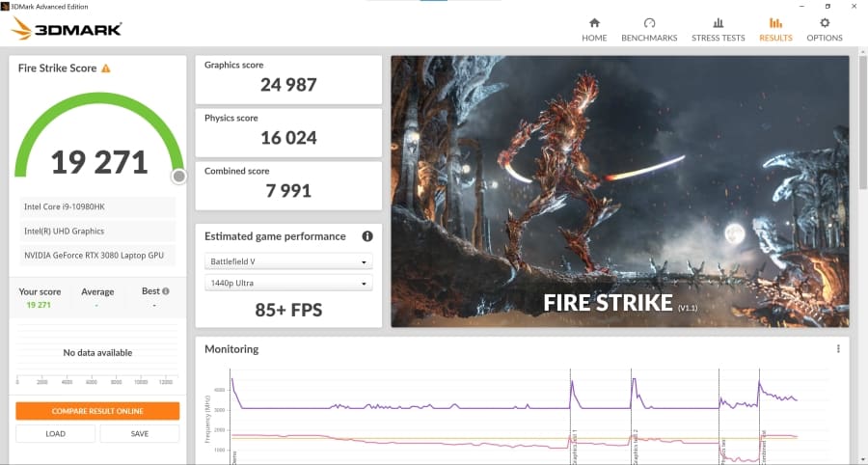Viewport: 868px width, 465px height.
Task: Click the 3DMark logo
Action: (x=66, y=28)
